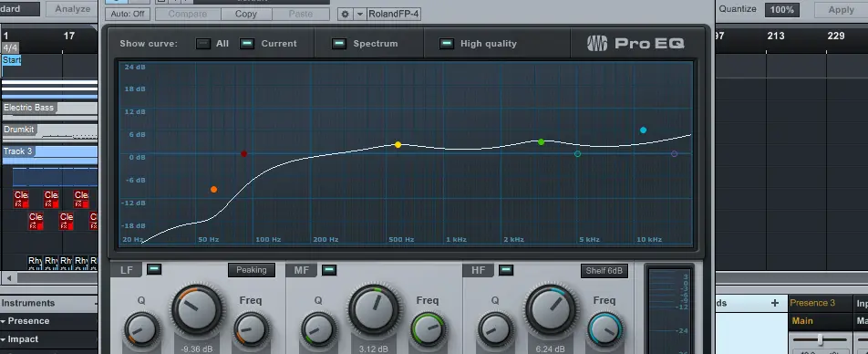
Task: Open the LF Peaking filter type selector
Action: pos(252,270)
